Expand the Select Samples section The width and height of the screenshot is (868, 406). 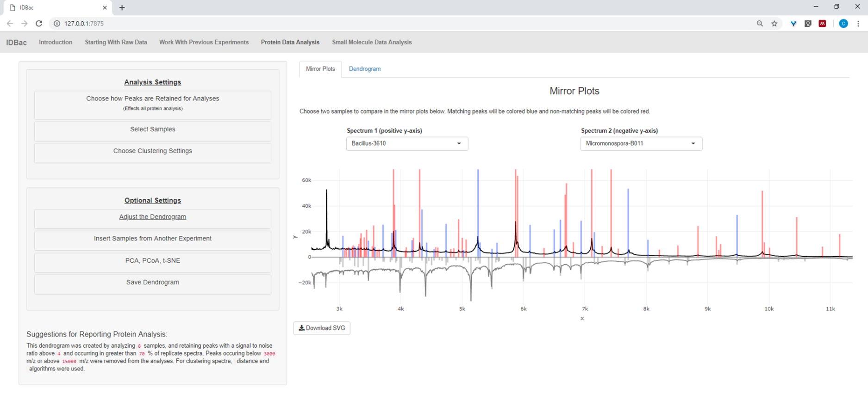click(x=152, y=129)
